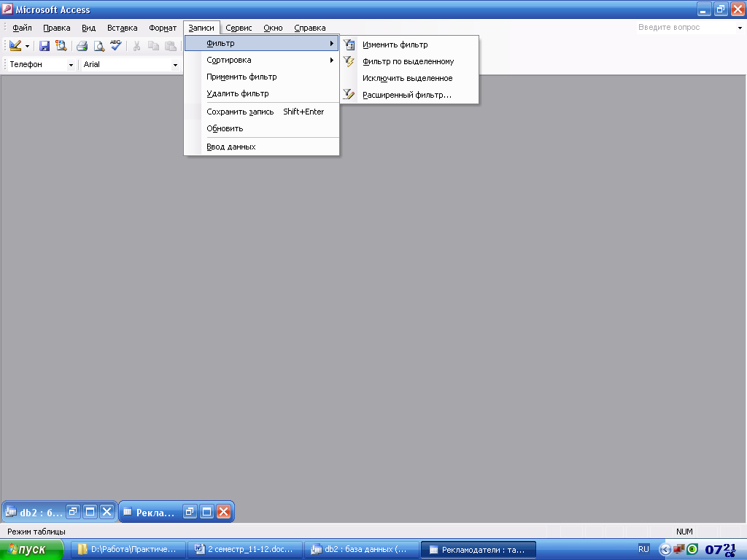The height and width of the screenshot is (560, 747).
Task: Click the RU language indicator
Action: [x=643, y=549]
